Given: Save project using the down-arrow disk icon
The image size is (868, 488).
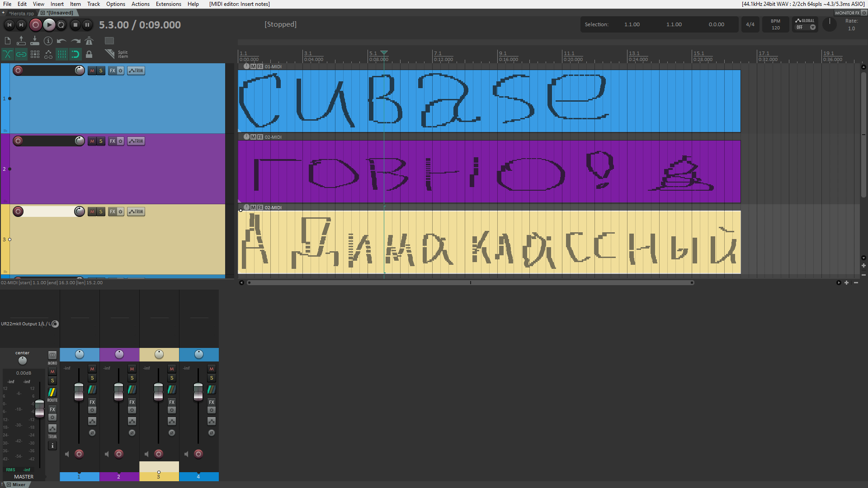Looking at the screenshot, I should pos(34,41).
